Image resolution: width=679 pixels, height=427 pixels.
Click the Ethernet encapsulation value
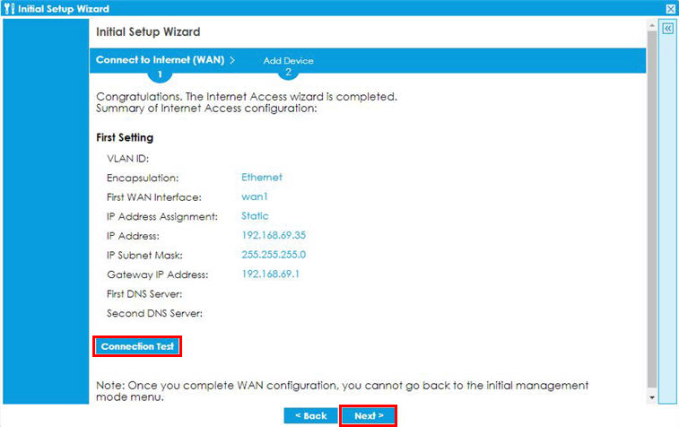(262, 177)
